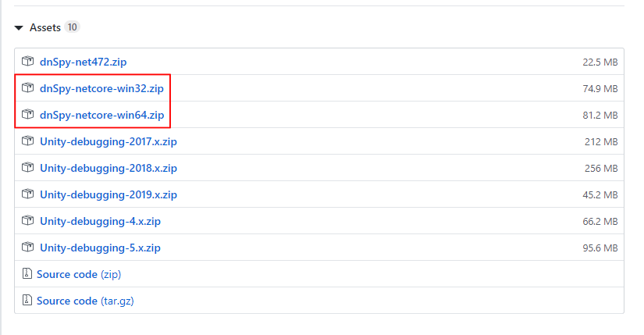Download Source code (tar.gz)
644x335 pixels.
click(85, 301)
